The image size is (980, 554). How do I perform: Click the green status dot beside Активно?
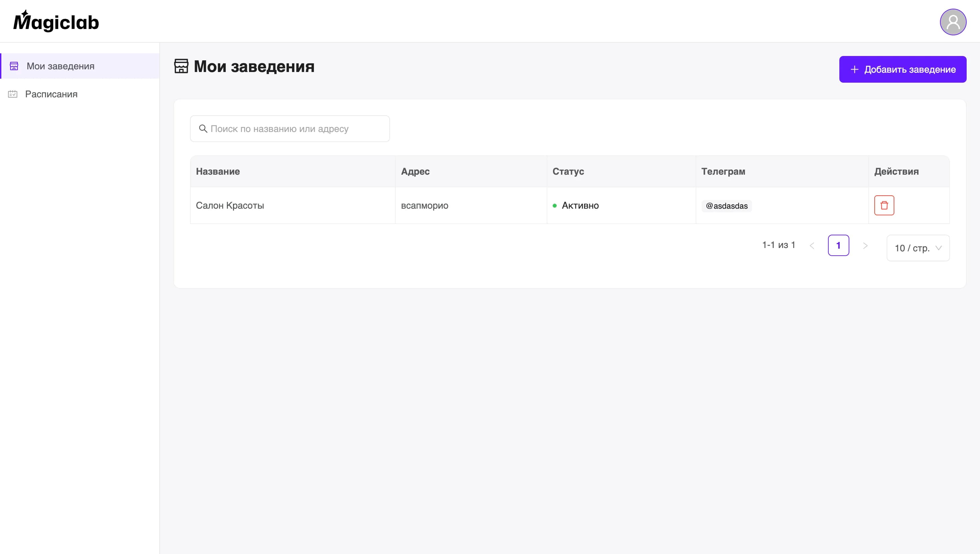point(555,205)
